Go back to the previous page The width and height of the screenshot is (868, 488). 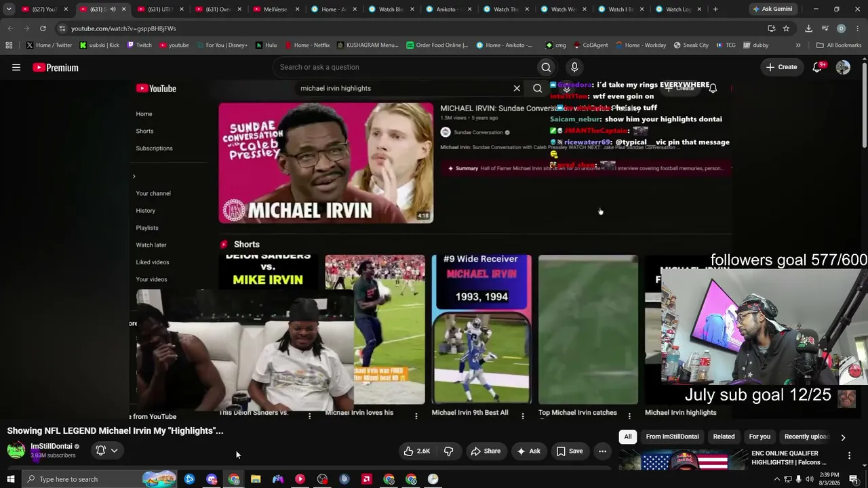pyautogui.click(x=9, y=28)
